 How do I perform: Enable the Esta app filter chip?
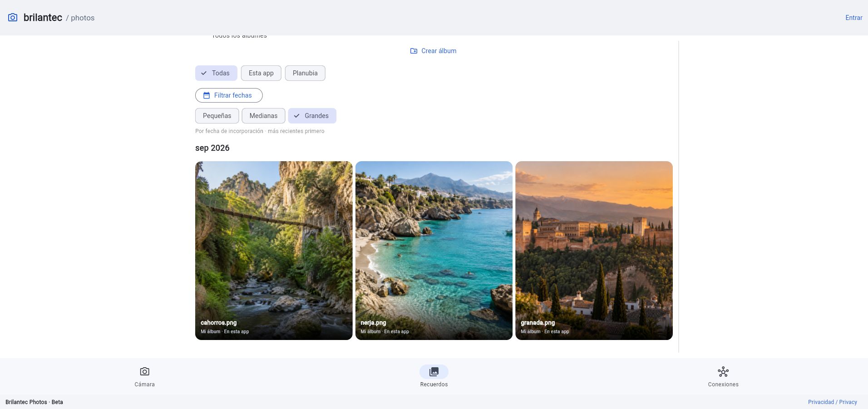[261, 73]
